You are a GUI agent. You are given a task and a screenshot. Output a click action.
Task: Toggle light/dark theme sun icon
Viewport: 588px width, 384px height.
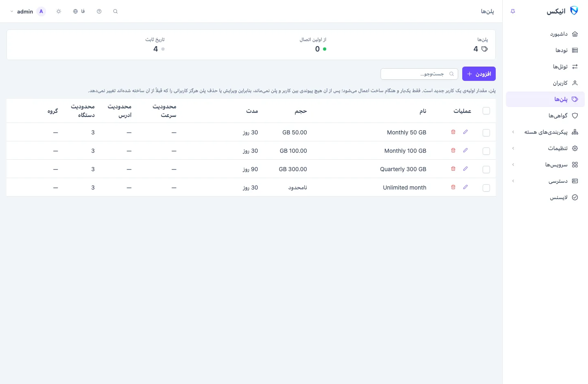tap(59, 11)
